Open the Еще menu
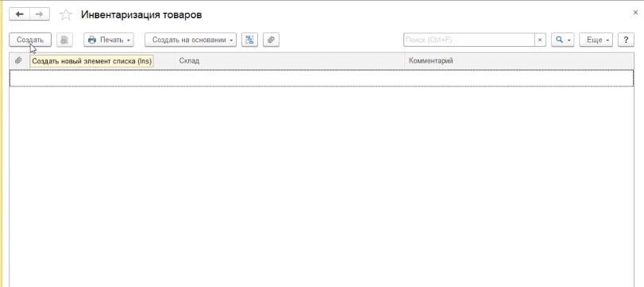Viewport: 644px width, 287px height. click(x=596, y=40)
